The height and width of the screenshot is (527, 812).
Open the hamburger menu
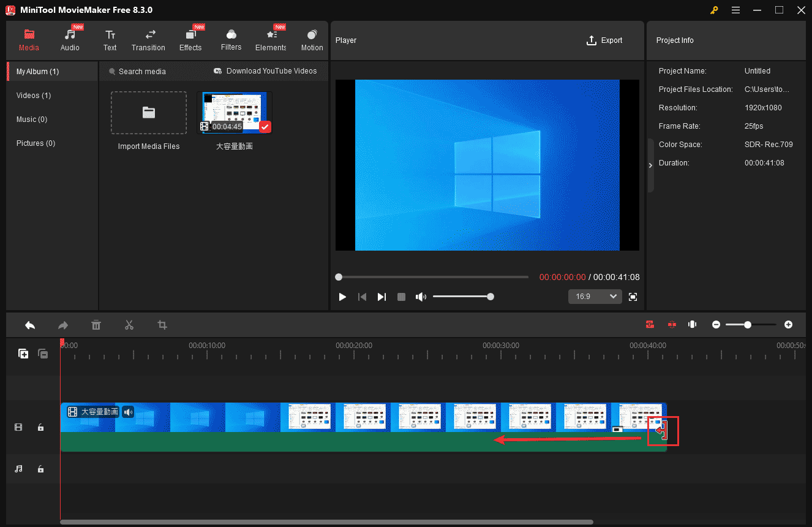point(735,10)
